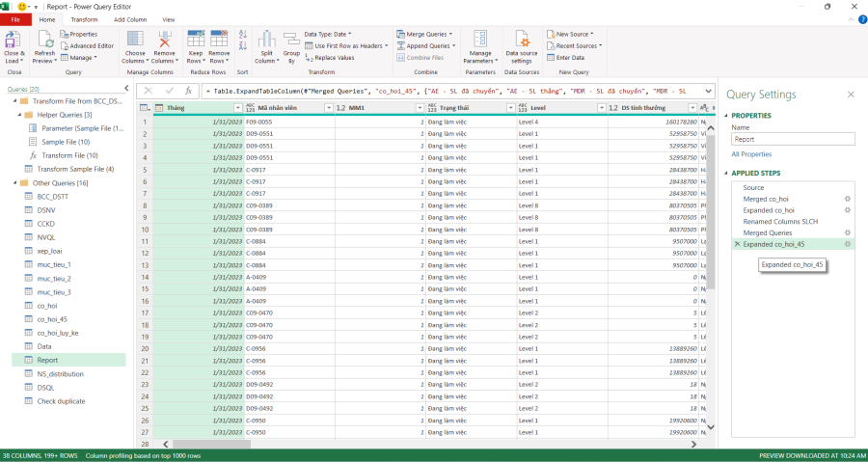Viewport: 868px width, 462px height.
Task: Collapse the Queries pane
Action: [126, 89]
